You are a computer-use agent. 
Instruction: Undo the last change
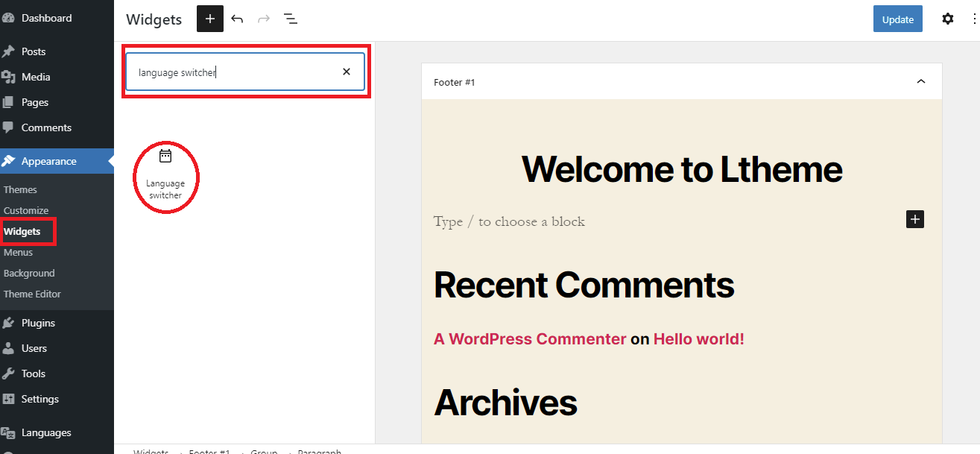[237, 19]
